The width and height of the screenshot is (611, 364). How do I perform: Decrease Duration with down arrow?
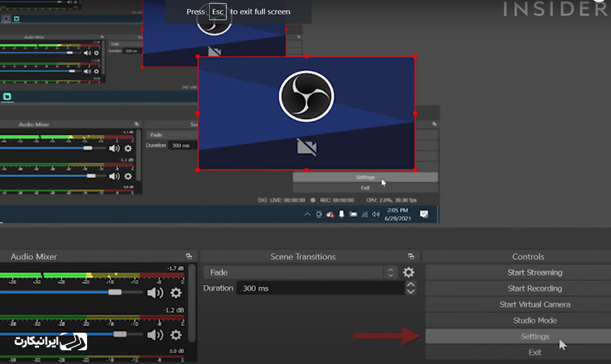point(411,292)
